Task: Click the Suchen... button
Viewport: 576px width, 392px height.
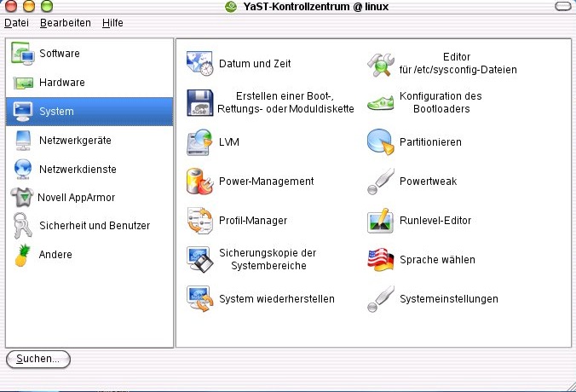Action: [x=38, y=359]
